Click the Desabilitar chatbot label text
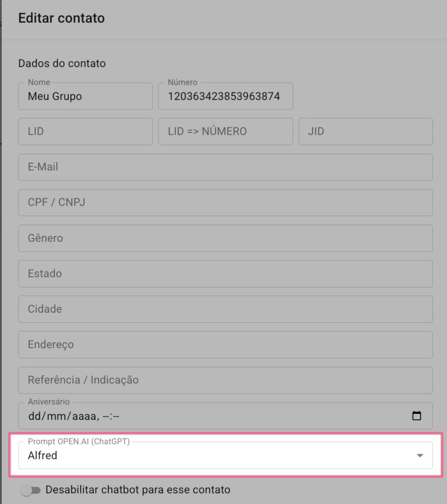Screen dimensions: 447x504 (x=138, y=490)
